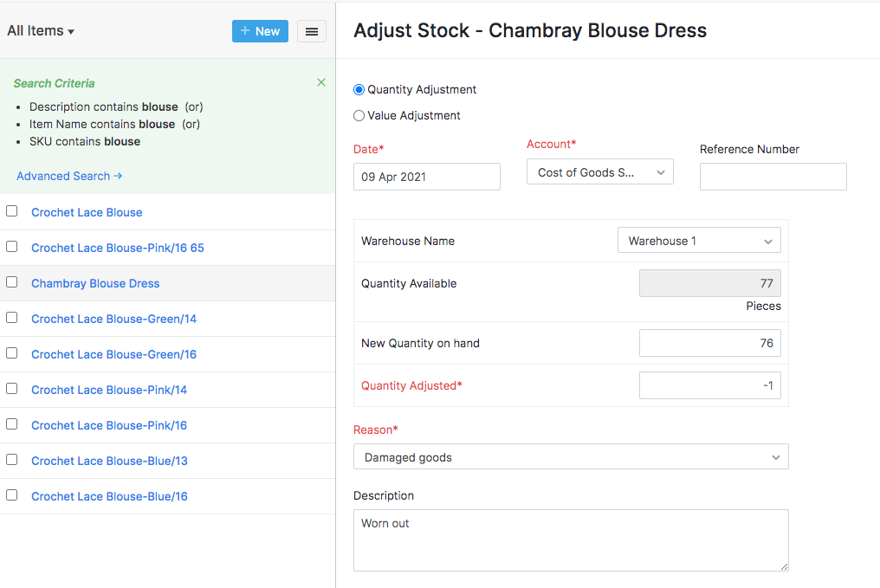
Task: Open the Account dropdown showing Cost of Goods
Action: [x=599, y=171]
